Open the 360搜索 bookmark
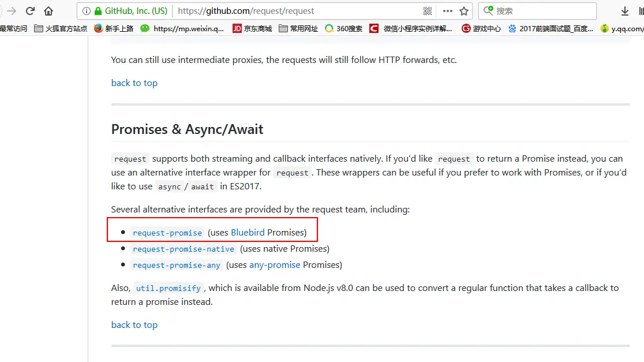Image resolution: width=644 pixels, height=362 pixels. (344, 28)
